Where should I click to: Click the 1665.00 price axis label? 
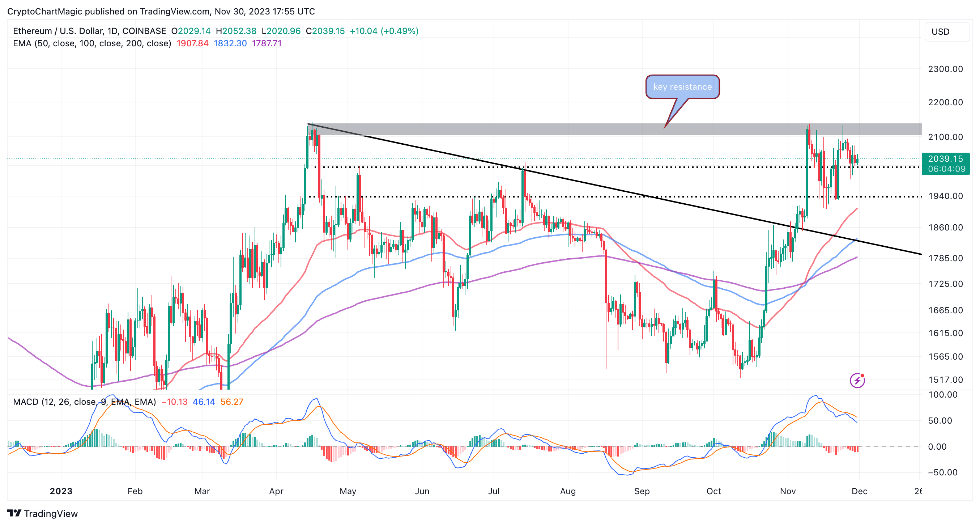tap(945, 310)
